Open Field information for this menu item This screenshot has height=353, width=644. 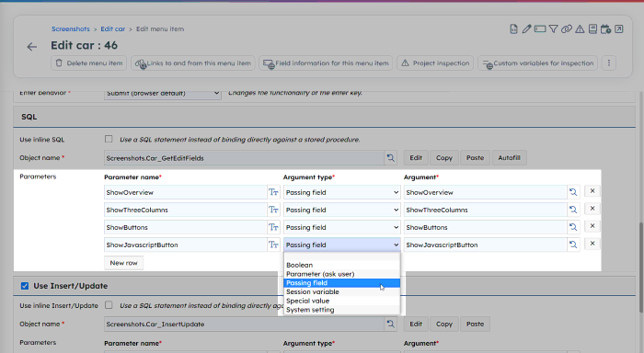pos(326,63)
